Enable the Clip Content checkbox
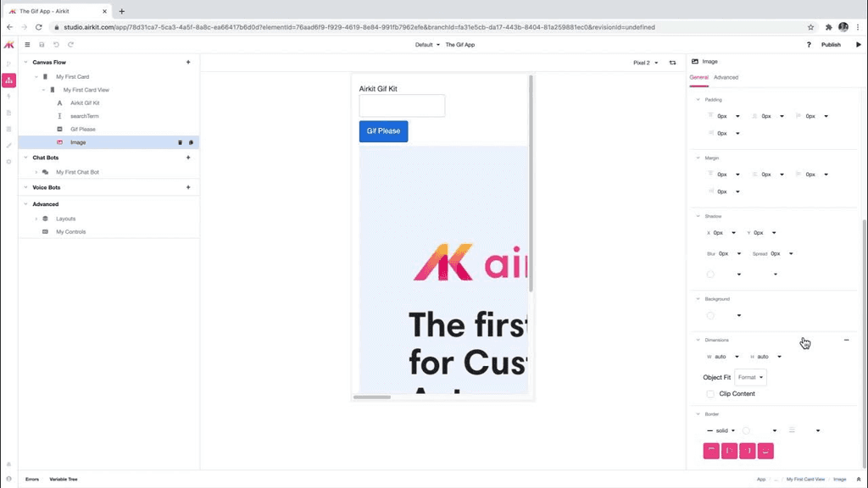 coord(710,394)
